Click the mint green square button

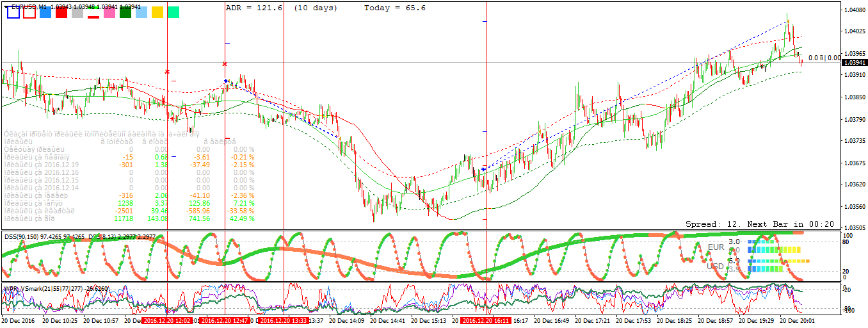(x=173, y=12)
